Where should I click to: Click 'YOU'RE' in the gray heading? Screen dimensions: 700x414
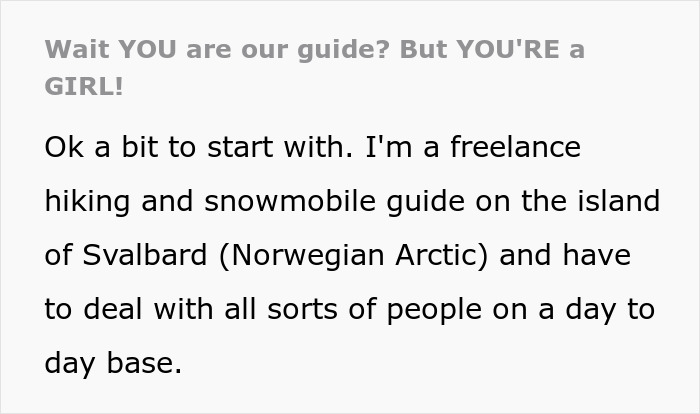(x=508, y=49)
